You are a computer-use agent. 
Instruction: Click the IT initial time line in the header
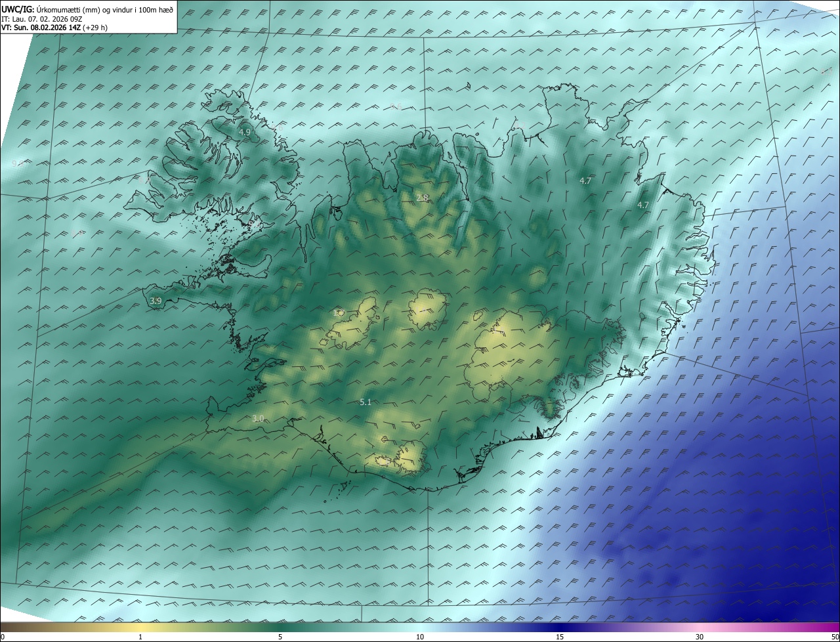[x=41, y=18]
